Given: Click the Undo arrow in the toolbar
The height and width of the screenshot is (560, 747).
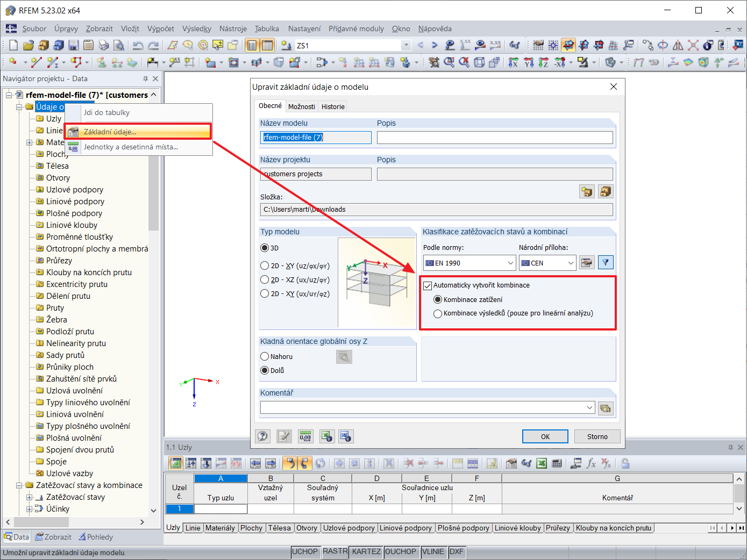Looking at the screenshot, I should coord(138,46).
